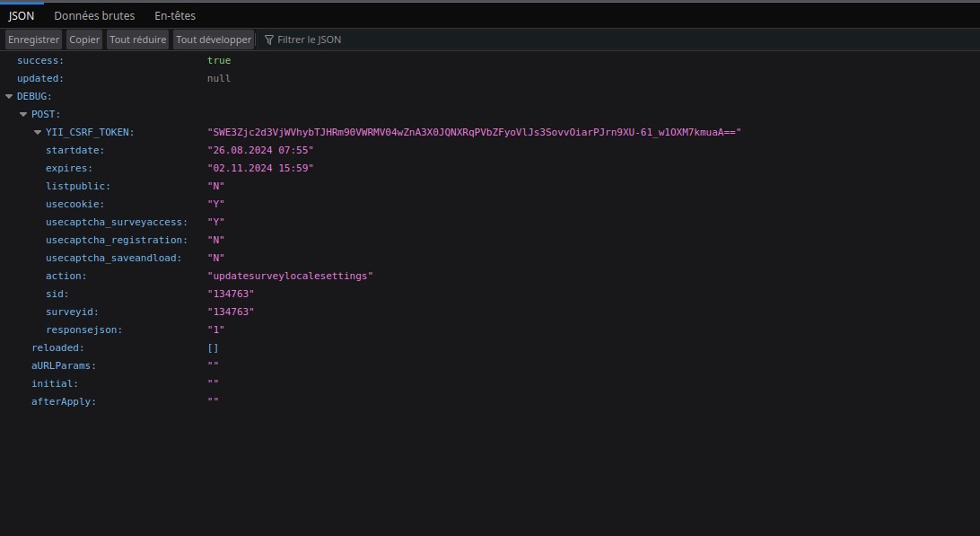Click the CSRF token string value
The height and width of the screenshot is (536, 980).
(474, 132)
